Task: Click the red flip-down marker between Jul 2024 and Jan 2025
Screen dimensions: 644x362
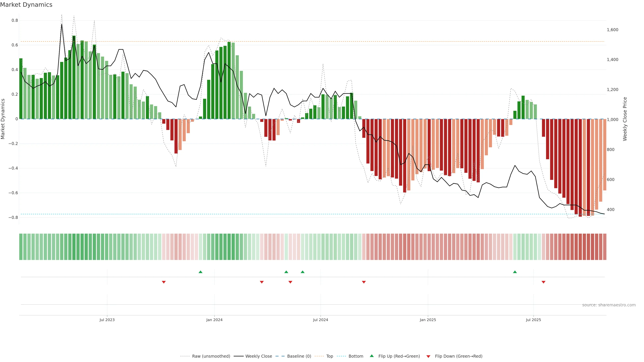Action: click(364, 282)
